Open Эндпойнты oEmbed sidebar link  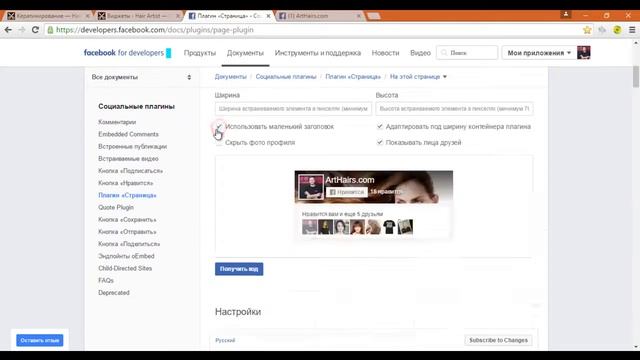126,256
